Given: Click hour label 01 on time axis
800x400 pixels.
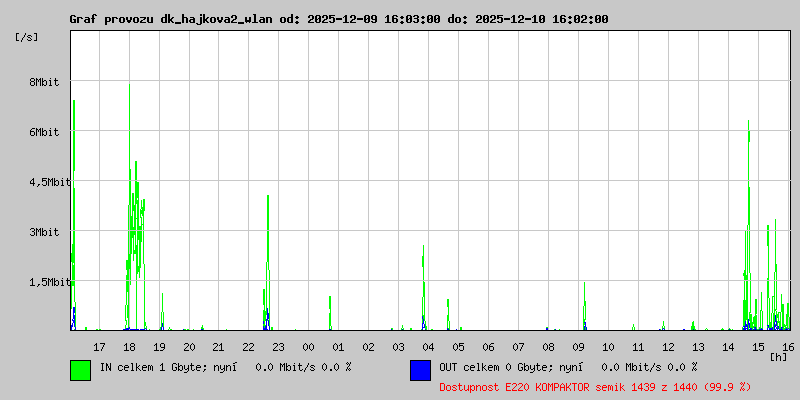Looking at the screenshot, I should click(x=338, y=347).
